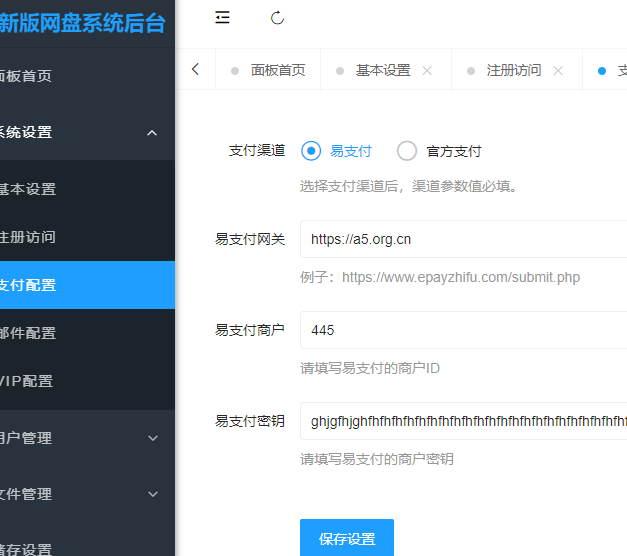Click the 易支付密钥 secret key field

point(463,421)
